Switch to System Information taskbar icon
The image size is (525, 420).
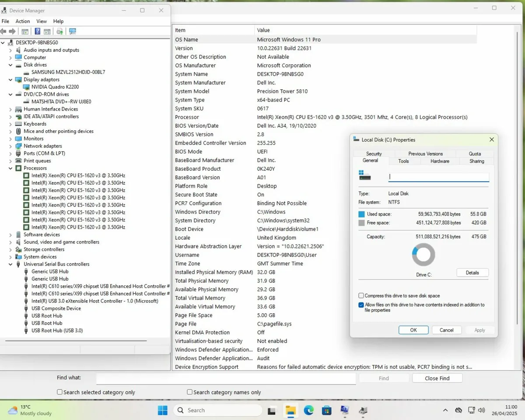[345, 410]
